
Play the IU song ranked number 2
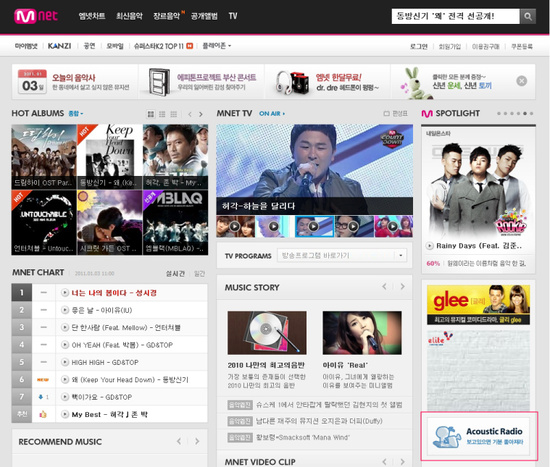65,310
